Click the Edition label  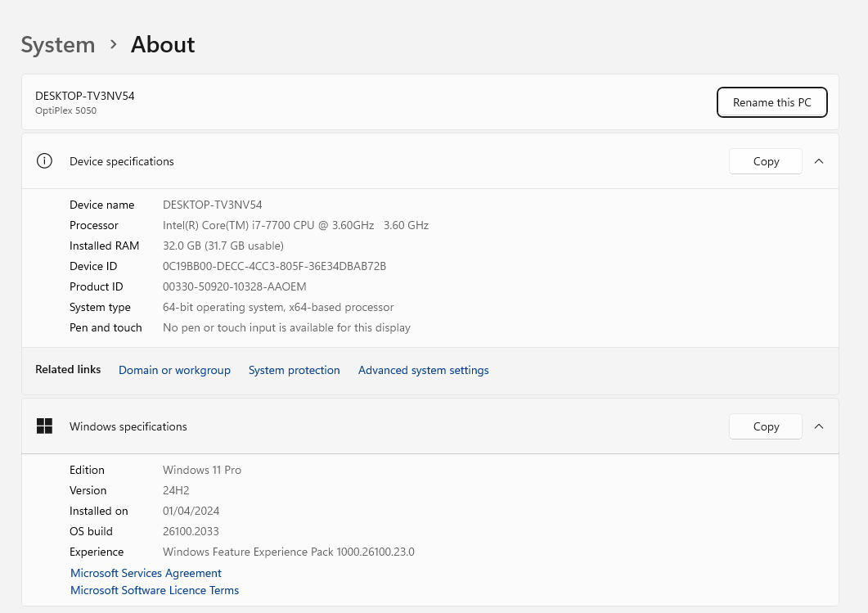[87, 470]
